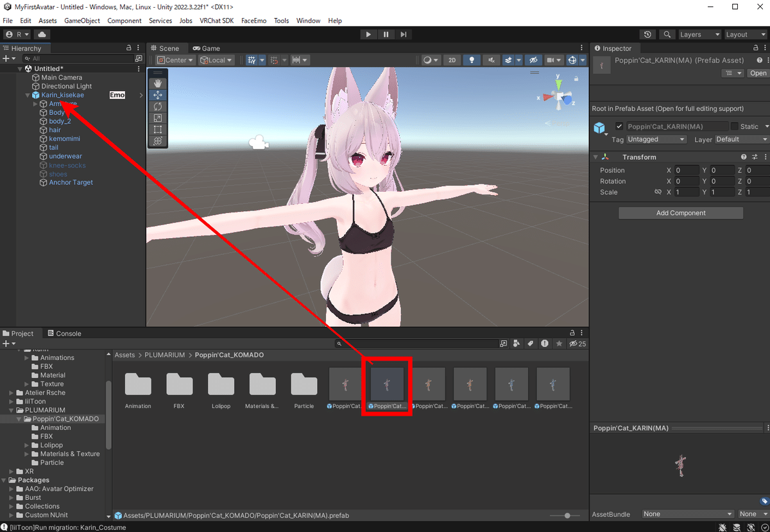Open the Layer Default dropdown
This screenshot has height=532, width=770.
[741, 139]
